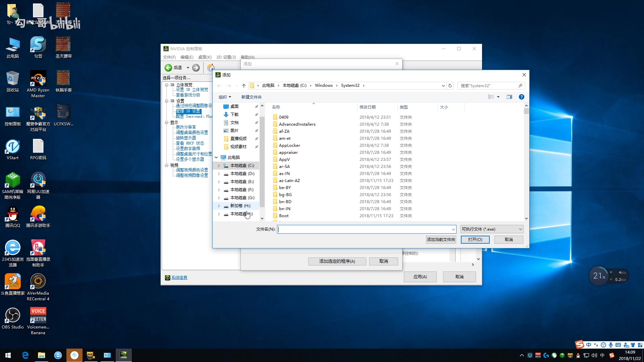Image resolution: width=644 pixels, height=362 pixels.
Task: Open the 帮助(H) menu in NVIDIA panel
Action: tap(248, 57)
